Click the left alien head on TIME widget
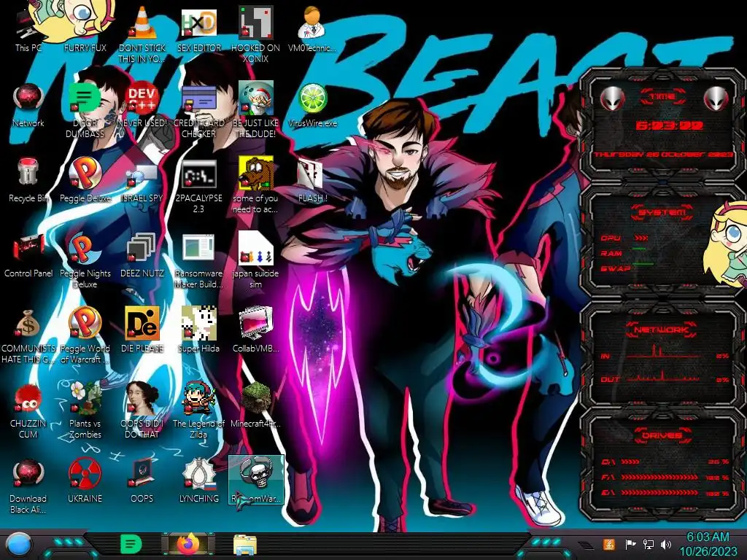 pos(612,99)
